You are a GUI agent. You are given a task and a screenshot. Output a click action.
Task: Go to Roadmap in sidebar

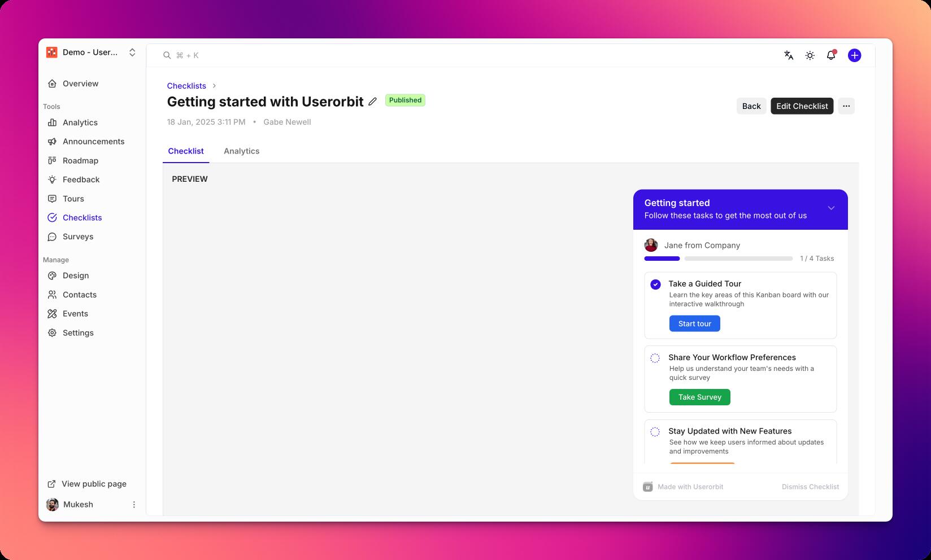coord(80,161)
